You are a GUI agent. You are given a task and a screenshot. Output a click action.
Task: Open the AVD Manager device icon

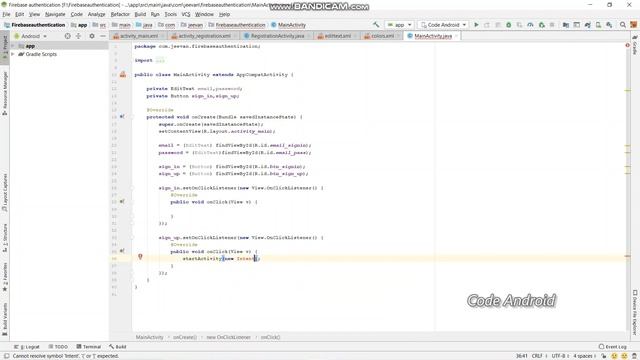[x=598, y=25]
